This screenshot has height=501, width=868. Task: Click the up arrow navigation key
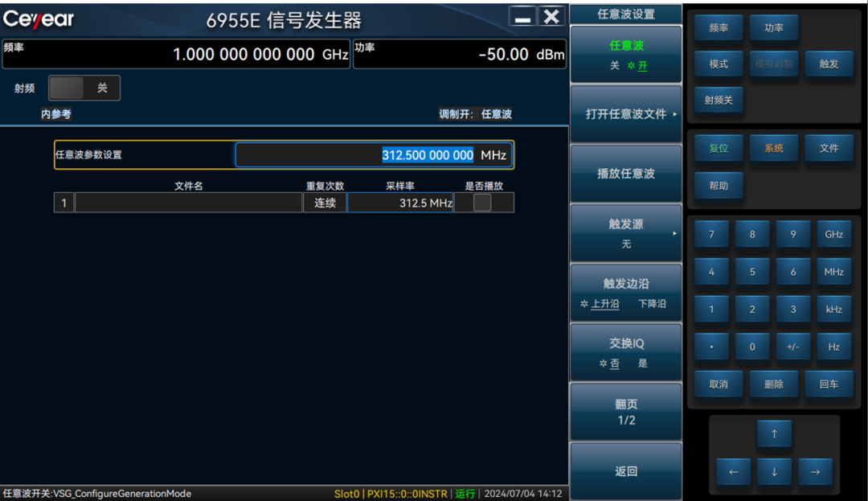point(774,433)
